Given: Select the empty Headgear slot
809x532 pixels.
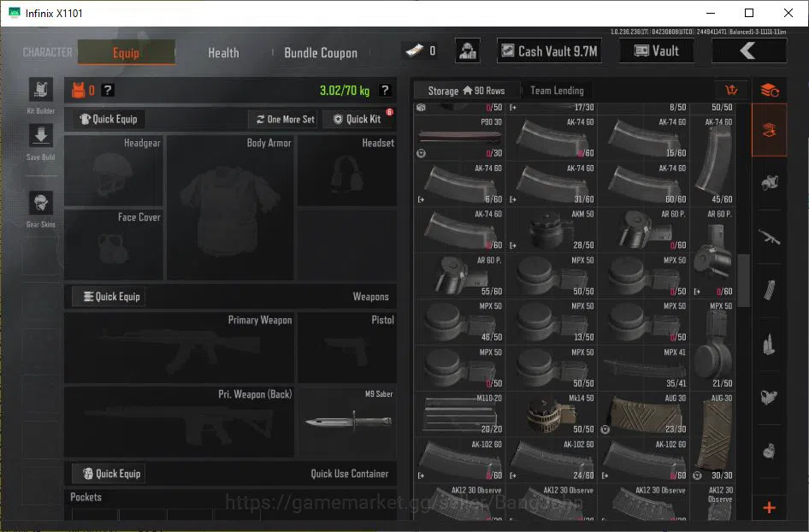Looking at the screenshot, I should (x=114, y=171).
